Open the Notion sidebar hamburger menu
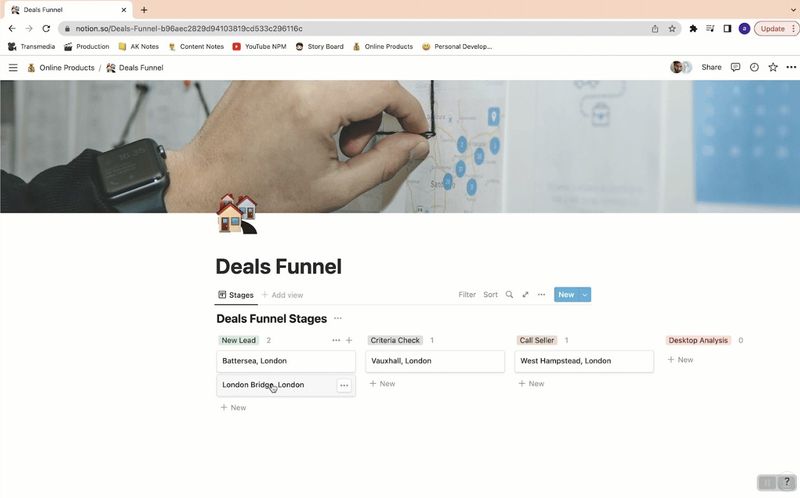Viewport: 800px width, 498px height. pyautogui.click(x=13, y=68)
